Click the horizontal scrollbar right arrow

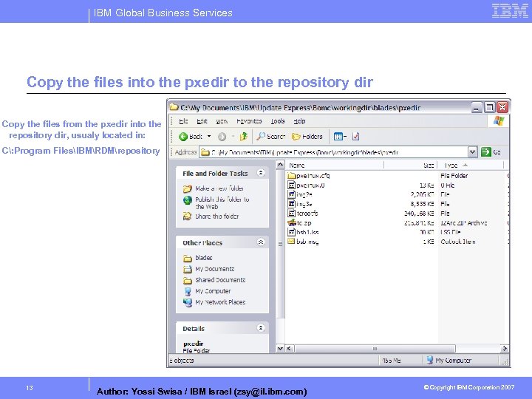(505, 349)
